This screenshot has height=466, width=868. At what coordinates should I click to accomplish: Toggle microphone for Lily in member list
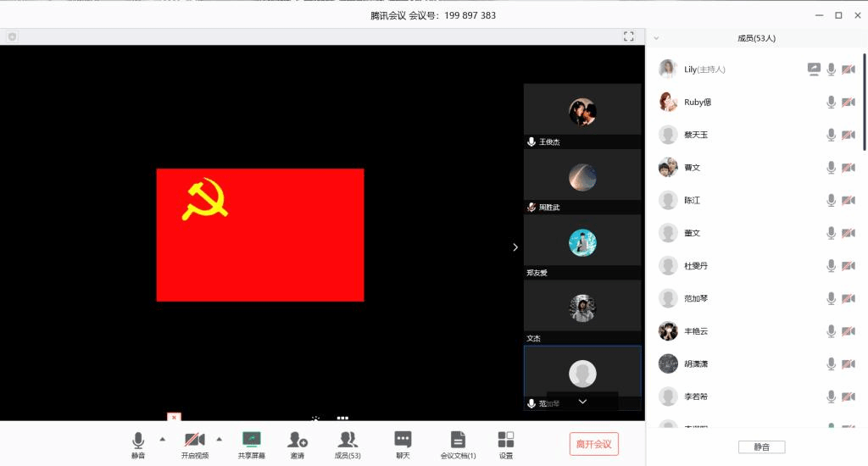[x=831, y=69]
